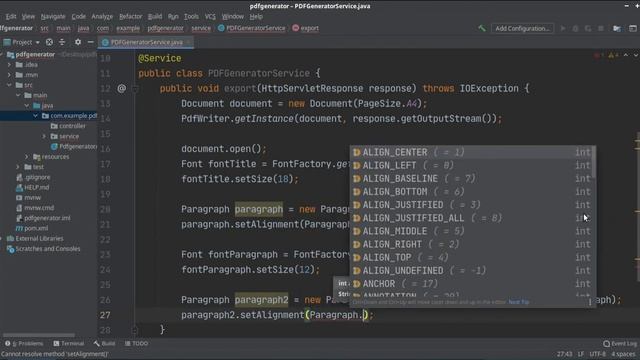Collapse the src folder

click(x=9, y=85)
